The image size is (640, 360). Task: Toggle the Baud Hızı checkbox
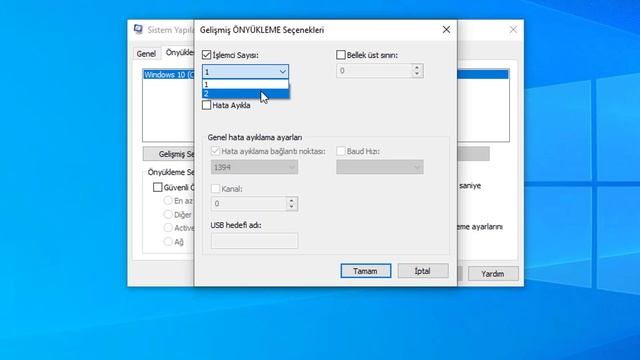click(341, 151)
